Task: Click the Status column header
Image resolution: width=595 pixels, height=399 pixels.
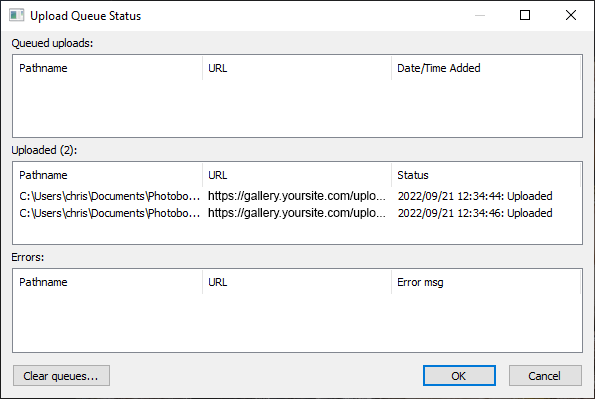Action: point(486,175)
